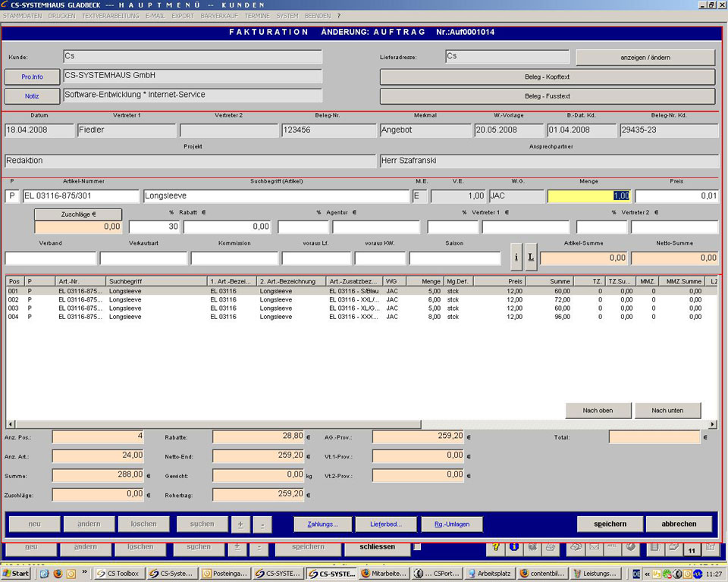
Task: Click the speichern button in blue bar
Action: click(x=610, y=524)
